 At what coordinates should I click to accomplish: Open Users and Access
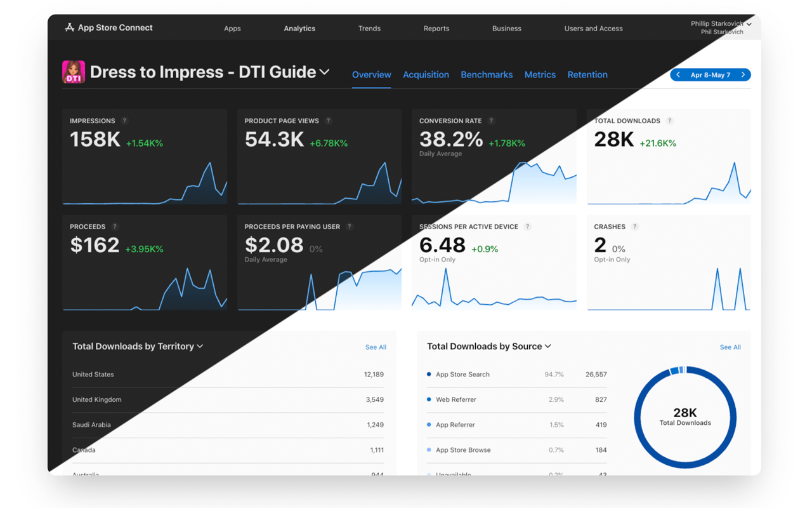594,29
